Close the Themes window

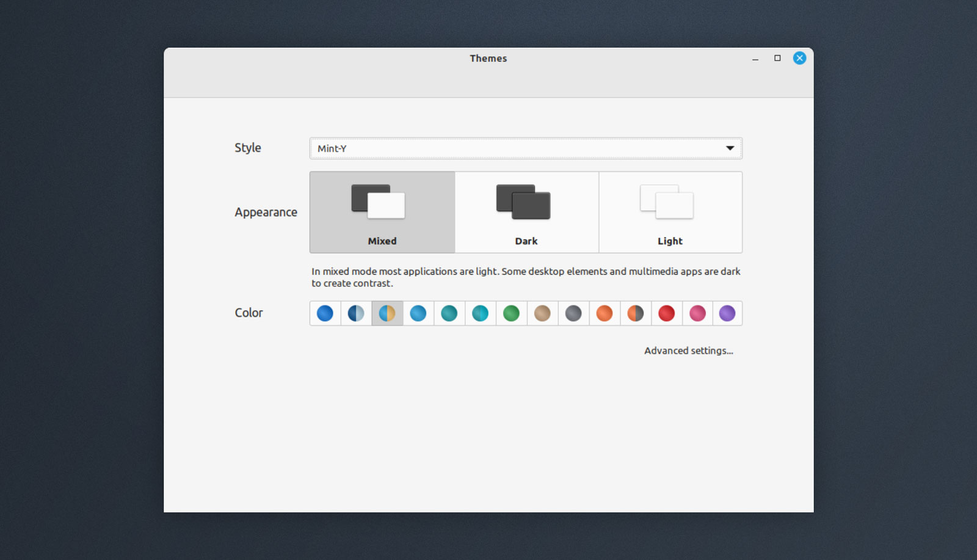pyautogui.click(x=799, y=58)
